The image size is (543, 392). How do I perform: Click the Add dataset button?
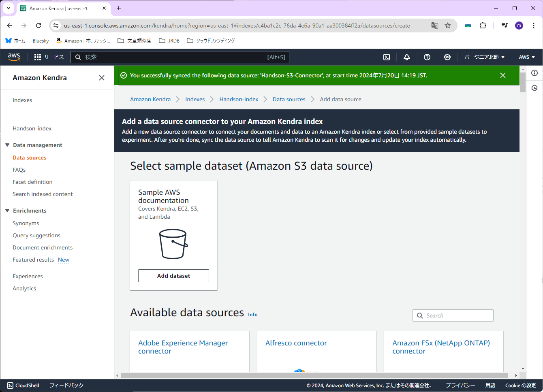tap(173, 276)
